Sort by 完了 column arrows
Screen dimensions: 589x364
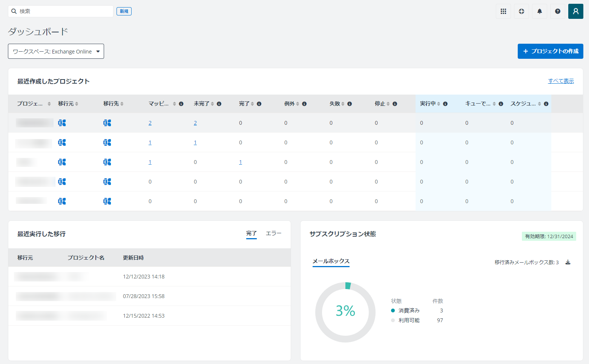(x=252, y=104)
